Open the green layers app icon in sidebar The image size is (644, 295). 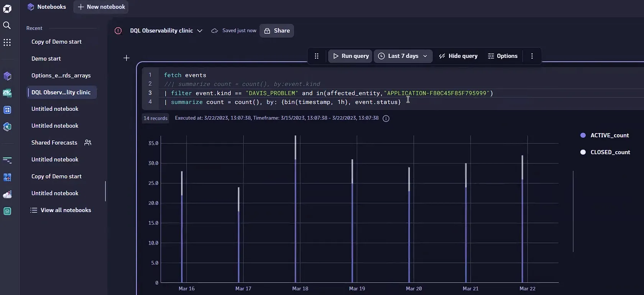tap(7, 211)
